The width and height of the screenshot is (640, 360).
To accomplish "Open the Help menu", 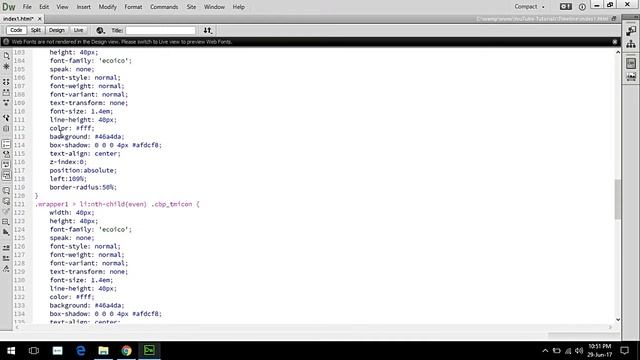I will [239, 7].
